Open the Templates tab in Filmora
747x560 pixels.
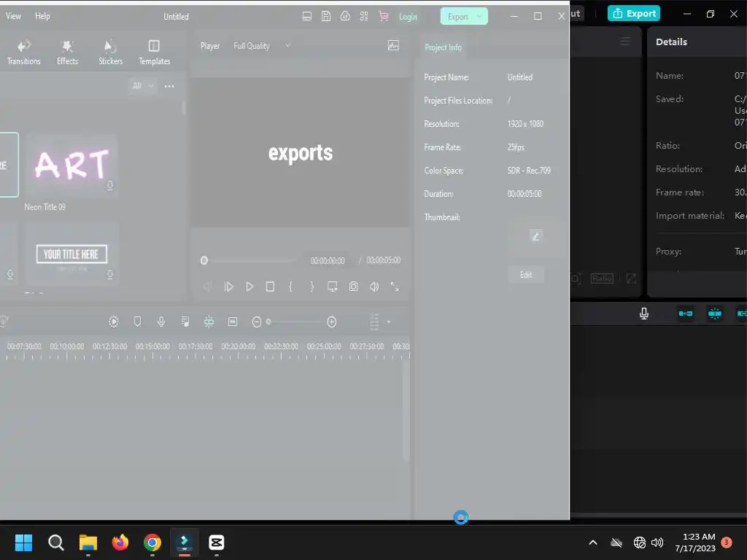coord(154,52)
